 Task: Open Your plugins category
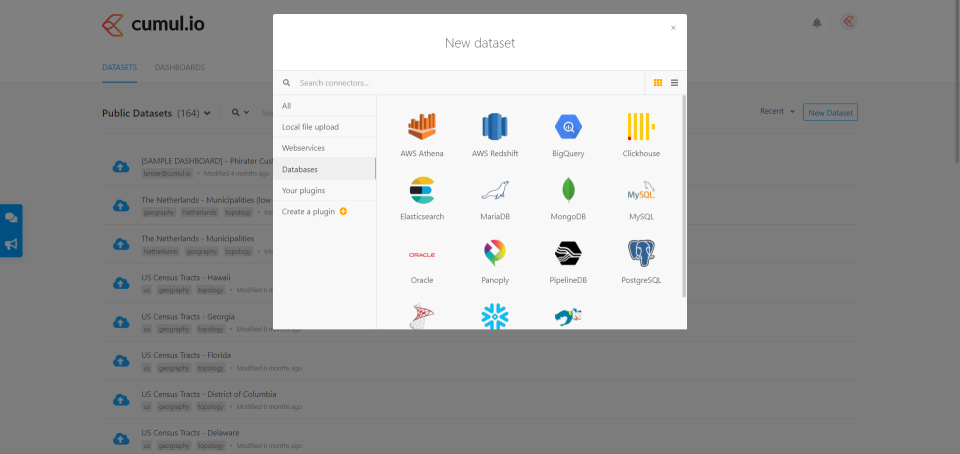(x=324, y=190)
